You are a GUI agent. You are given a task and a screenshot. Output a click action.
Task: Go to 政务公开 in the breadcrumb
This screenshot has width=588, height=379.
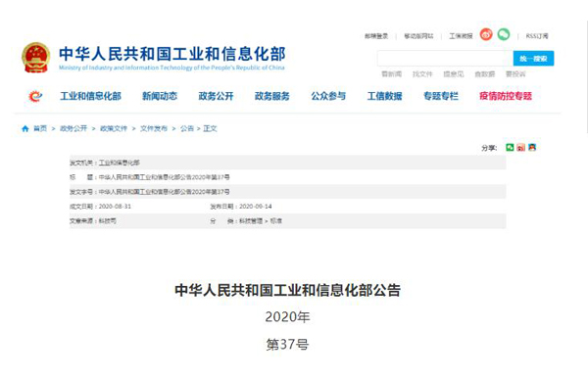[73, 128]
